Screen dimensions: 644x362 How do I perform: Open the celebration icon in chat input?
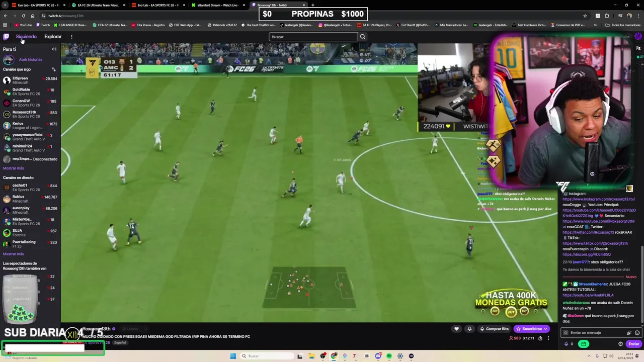click(629, 333)
